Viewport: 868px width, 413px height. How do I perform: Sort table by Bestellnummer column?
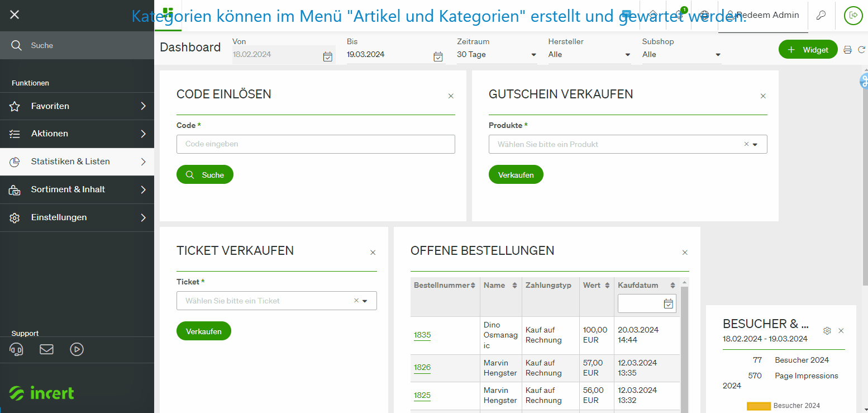coord(444,285)
